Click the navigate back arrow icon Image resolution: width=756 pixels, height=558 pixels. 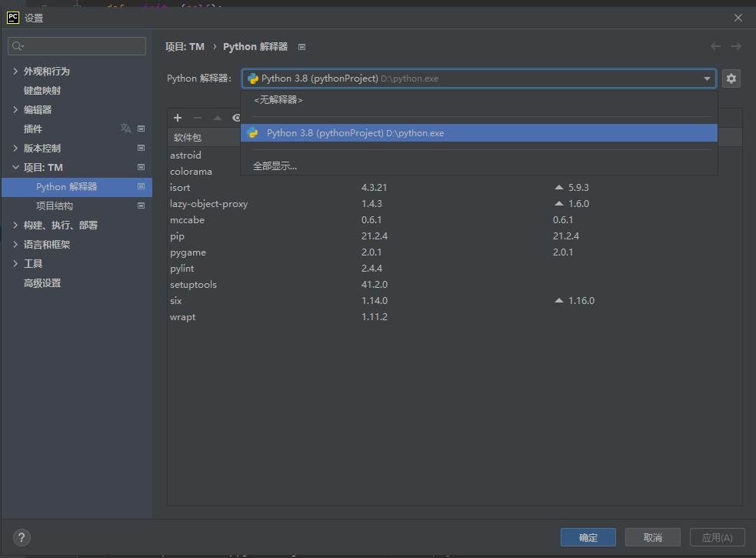click(x=715, y=46)
